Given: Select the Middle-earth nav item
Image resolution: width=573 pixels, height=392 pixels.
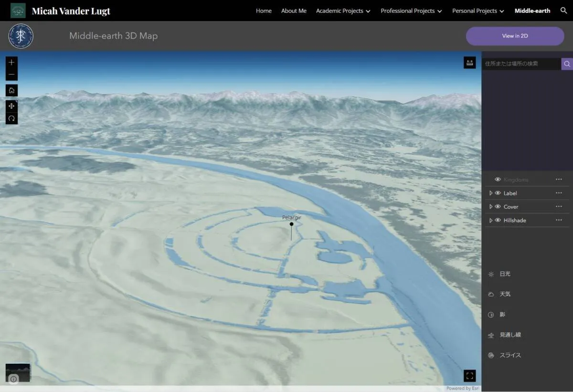Looking at the screenshot, I should (x=532, y=11).
